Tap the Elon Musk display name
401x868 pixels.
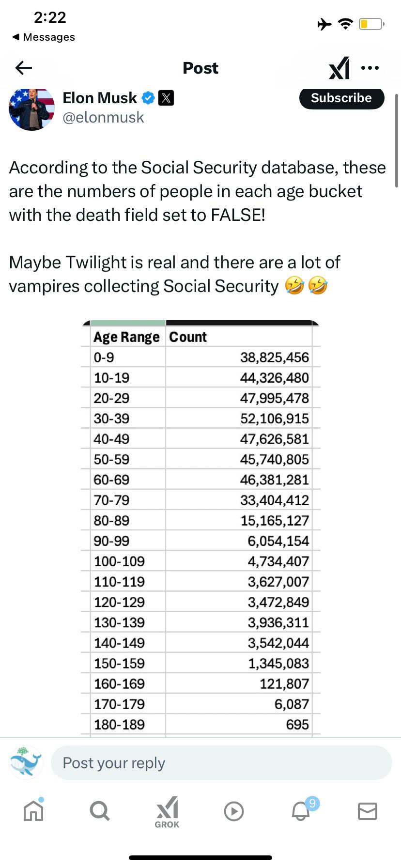(100, 98)
